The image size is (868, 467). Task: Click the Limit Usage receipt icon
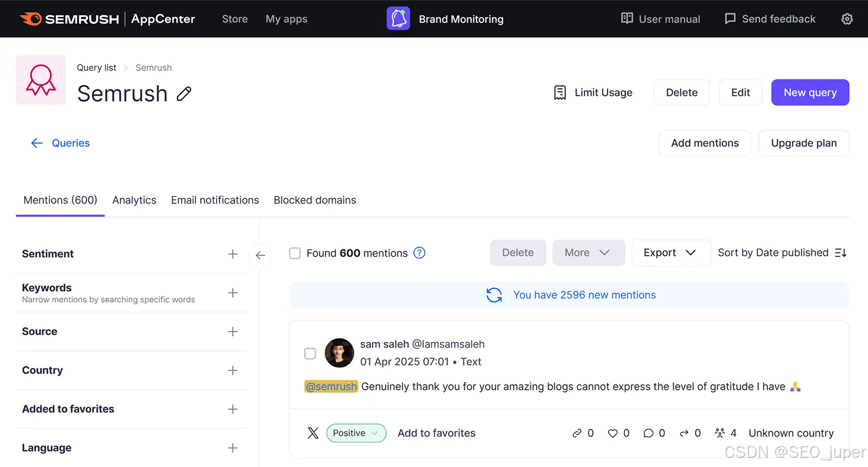560,93
